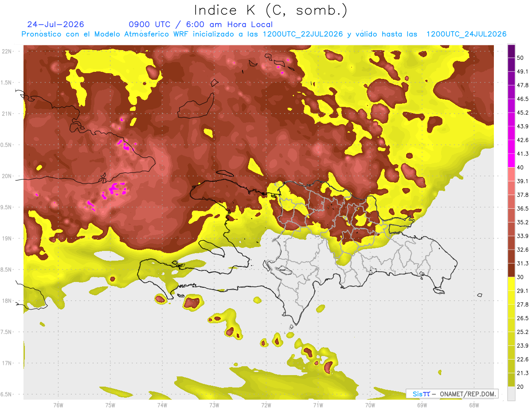Click the "70W" longitude axis label

370,406
